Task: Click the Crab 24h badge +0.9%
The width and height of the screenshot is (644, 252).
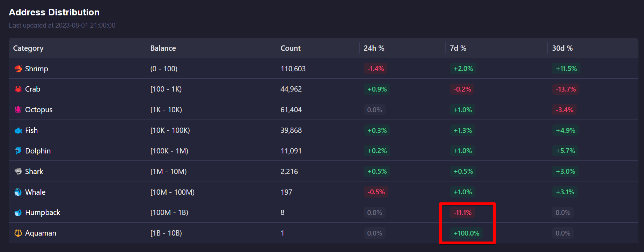Action: click(x=377, y=89)
